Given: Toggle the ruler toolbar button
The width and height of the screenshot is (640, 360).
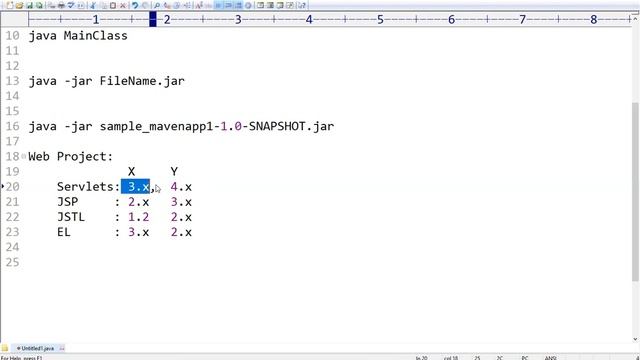Looking at the screenshot, I should click(238, 5).
